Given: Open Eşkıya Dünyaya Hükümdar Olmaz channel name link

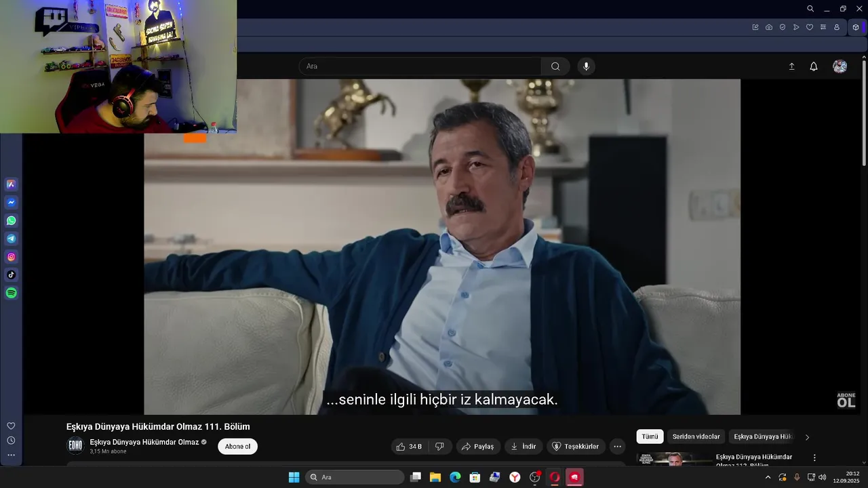Looking at the screenshot, I should point(144,442).
